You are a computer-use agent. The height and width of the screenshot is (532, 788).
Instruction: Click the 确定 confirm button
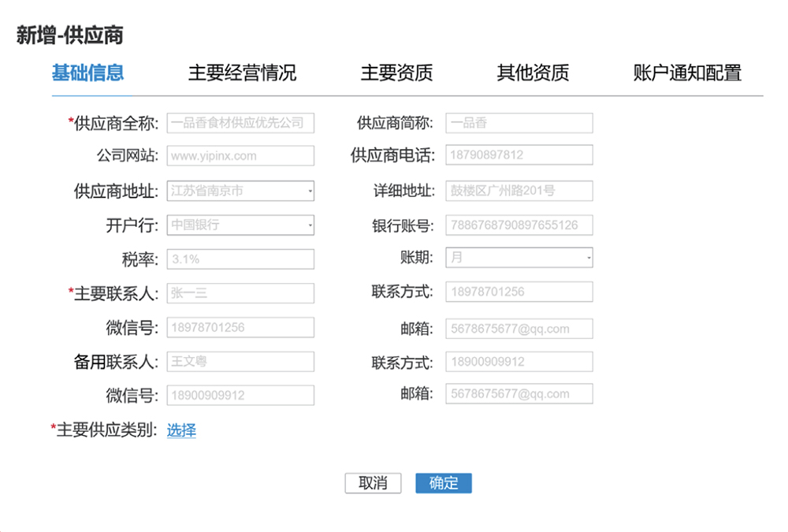[x=443, y=483]
